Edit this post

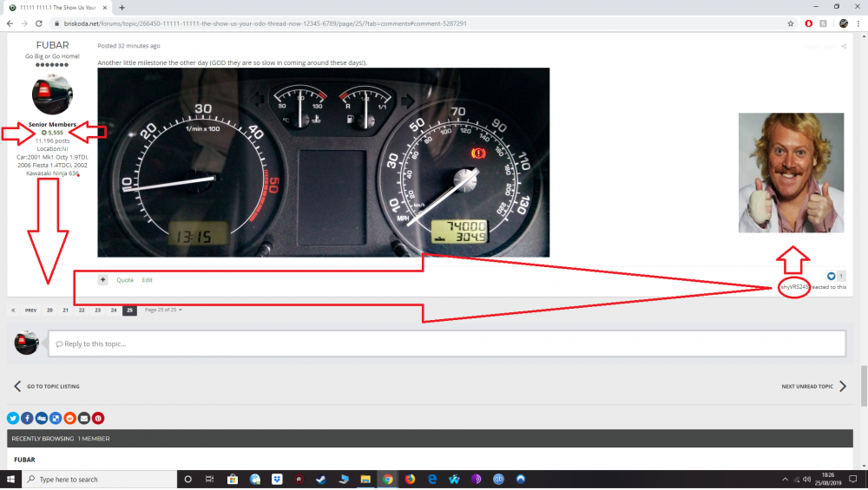(147, 280)
